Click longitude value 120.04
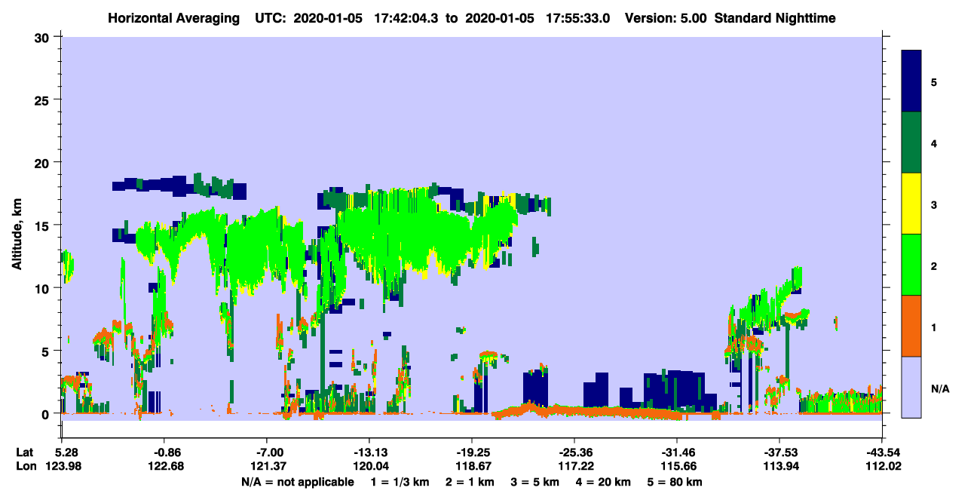The height and width of the screenshot is (503, 980). click(369, 465)
